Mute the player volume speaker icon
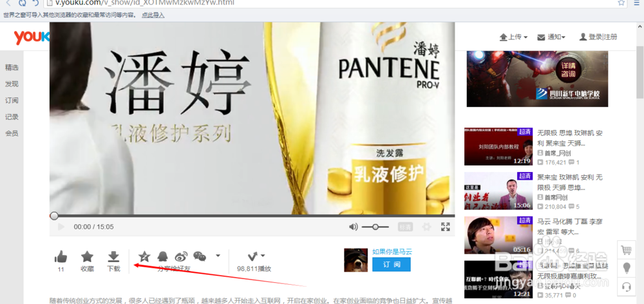This screenshot has width=644, height=304. tap(353, 227)
